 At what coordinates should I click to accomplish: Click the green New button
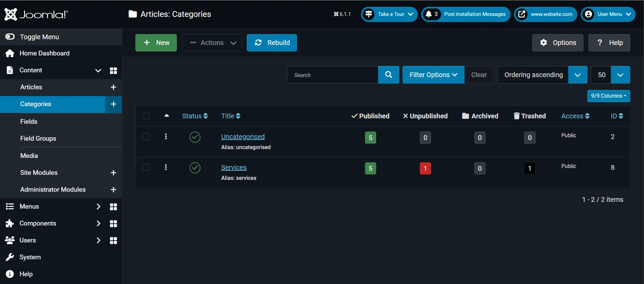(156, 43)
